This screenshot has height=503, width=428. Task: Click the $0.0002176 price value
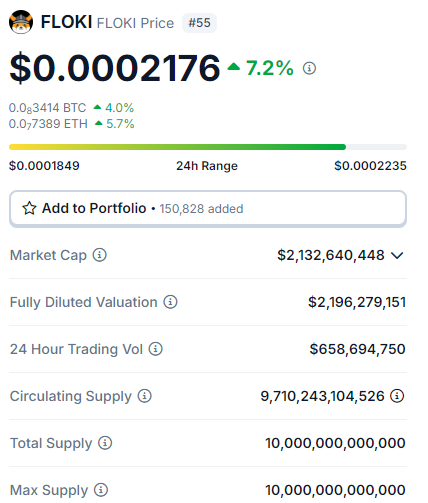tap(115, 68)
